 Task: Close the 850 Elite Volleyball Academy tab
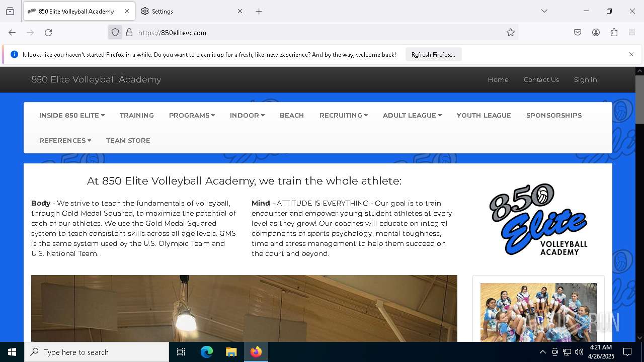[127, 11]
